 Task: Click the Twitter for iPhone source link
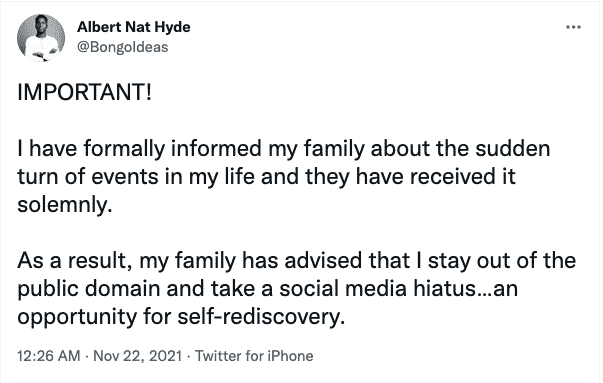coord(254,356)
